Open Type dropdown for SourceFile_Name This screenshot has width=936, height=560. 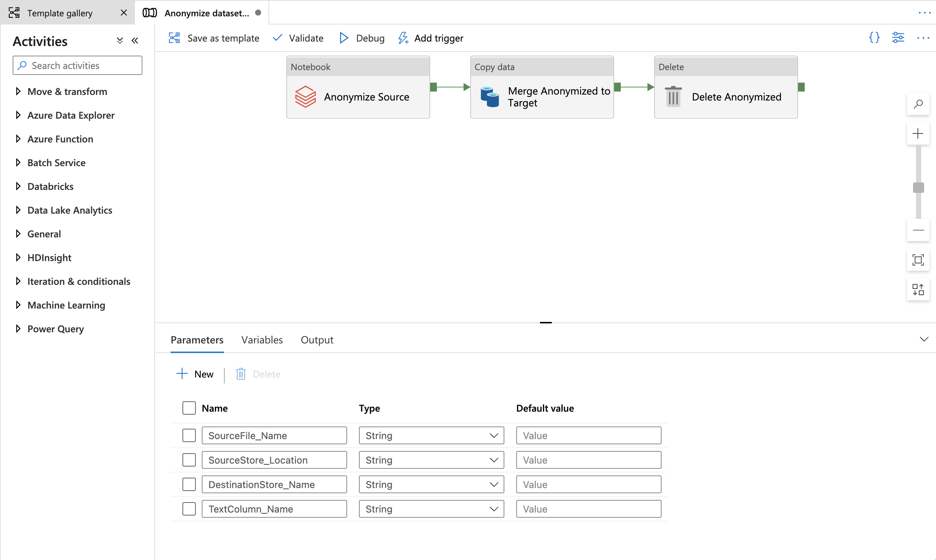pos(431,435)
